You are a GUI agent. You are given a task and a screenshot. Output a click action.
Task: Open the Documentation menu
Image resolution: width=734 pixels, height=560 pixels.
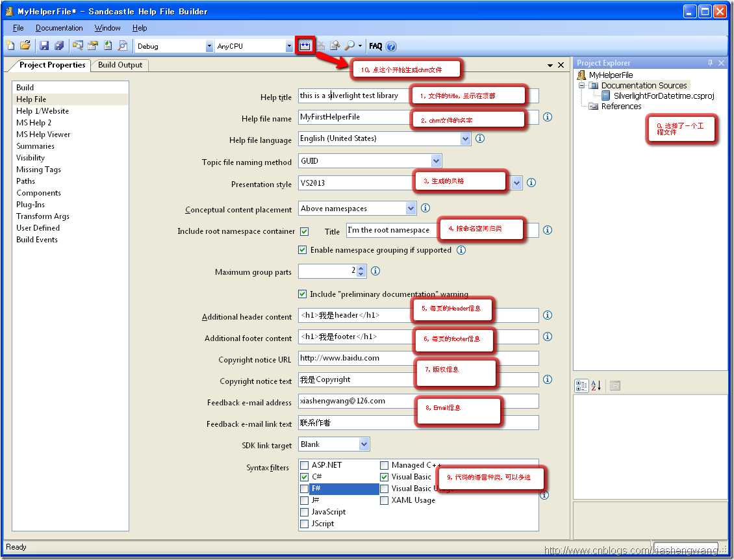[x=59, y=28]
